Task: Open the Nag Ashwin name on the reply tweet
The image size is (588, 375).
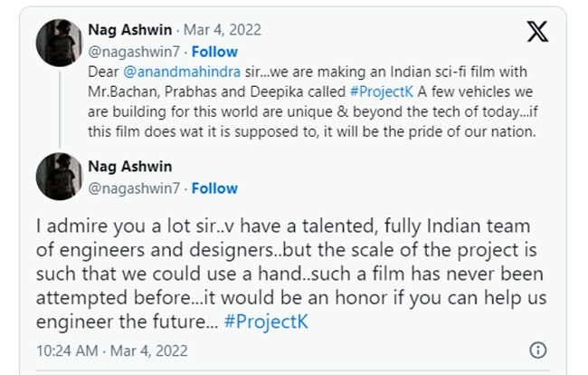Action: coord(129,168)
